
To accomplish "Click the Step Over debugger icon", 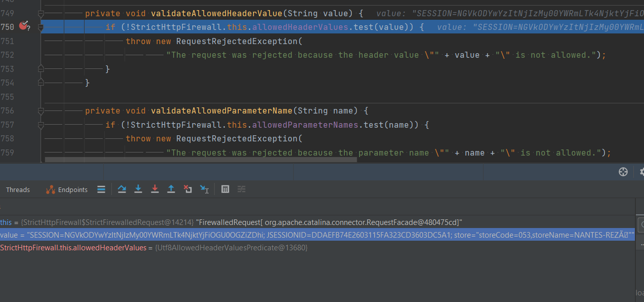I will click(122, 188).
